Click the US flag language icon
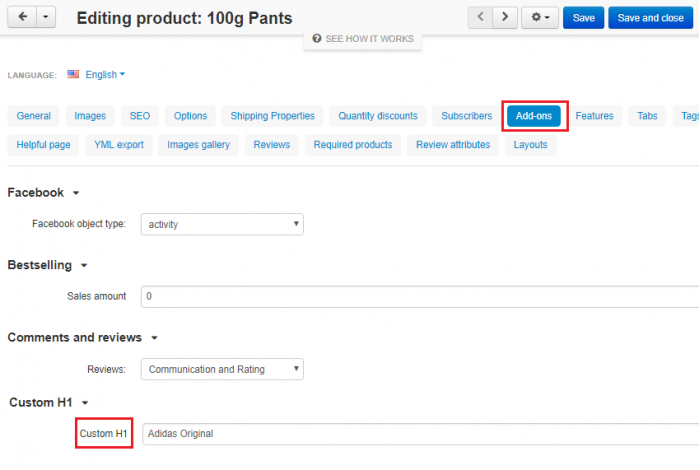The image size is (700, 470). [73, 74]
